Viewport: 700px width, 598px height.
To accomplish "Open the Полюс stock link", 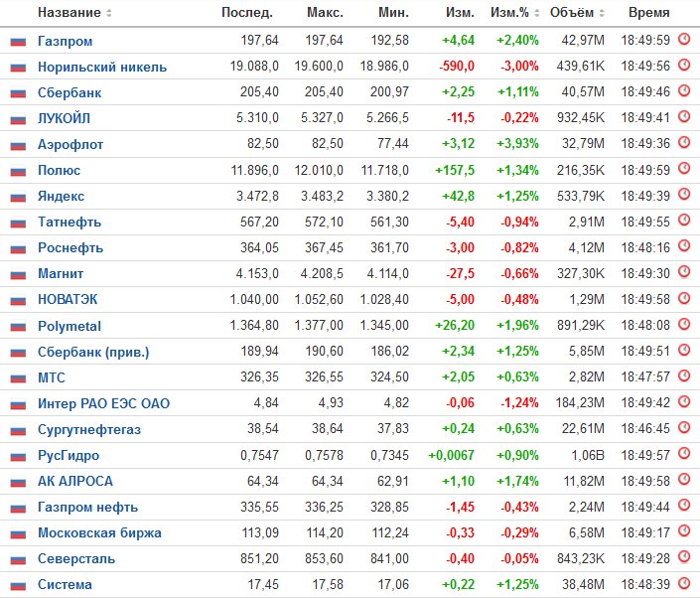I will click(59, 170).
